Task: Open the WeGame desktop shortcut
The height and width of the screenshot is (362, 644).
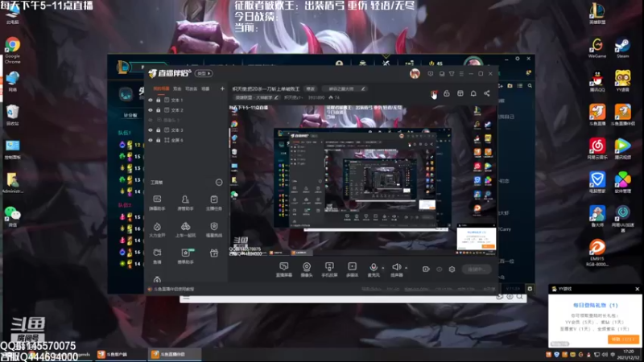Action: click(x=597, y=48)
